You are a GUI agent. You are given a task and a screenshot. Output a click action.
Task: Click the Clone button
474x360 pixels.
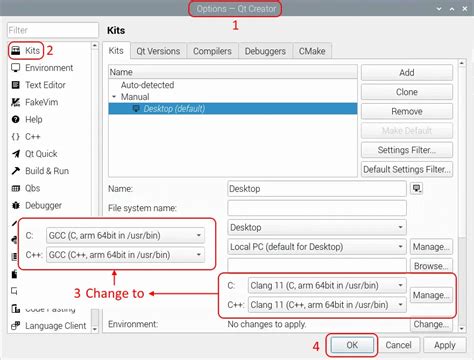tap(407, 92)
